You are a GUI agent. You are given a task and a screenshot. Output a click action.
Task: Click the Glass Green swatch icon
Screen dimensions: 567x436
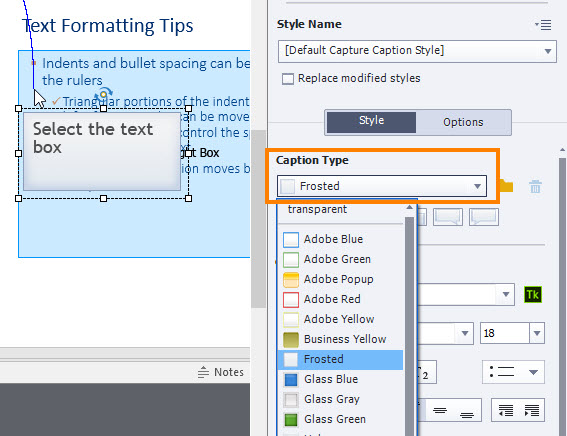(291, 420)
